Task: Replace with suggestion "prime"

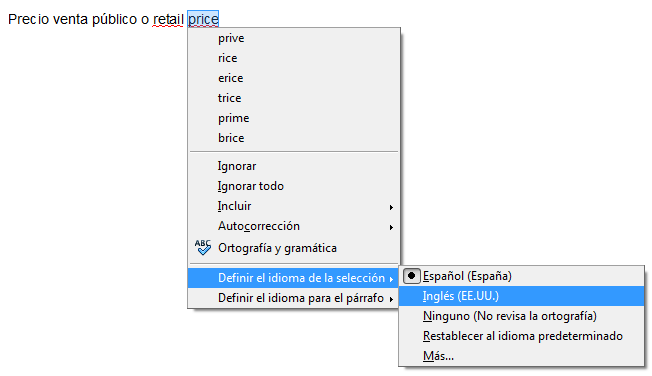Action: [294, 118]
